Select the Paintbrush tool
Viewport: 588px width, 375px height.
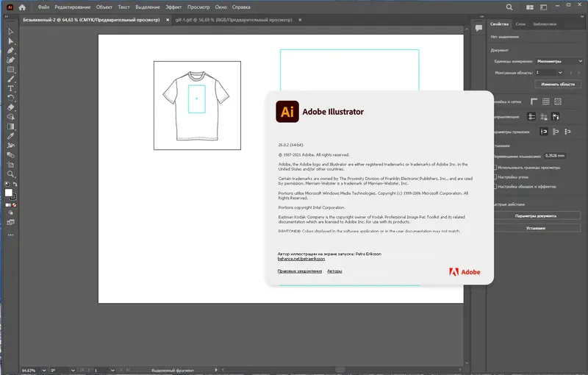[x=10, y=79]
